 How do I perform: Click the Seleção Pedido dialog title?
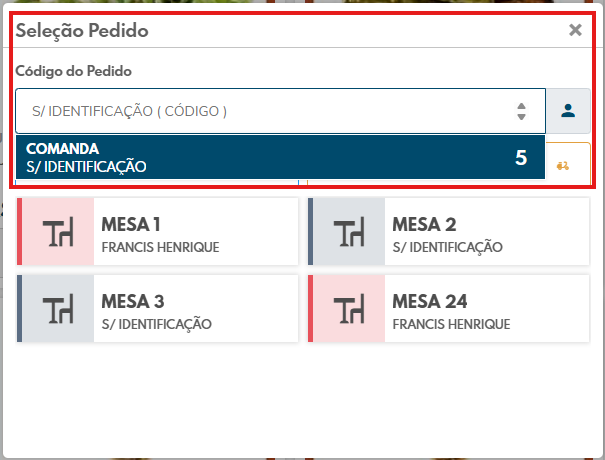pyautogui.click(x=82, y=31)
